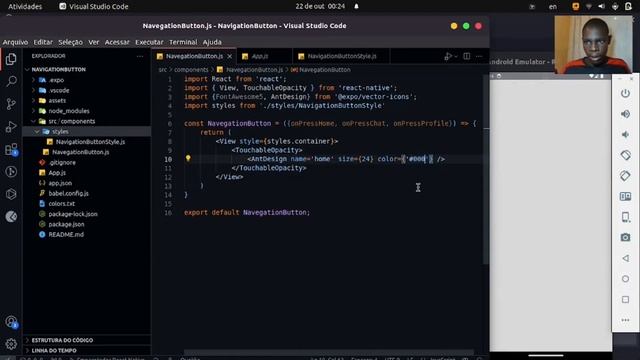
Task: Switch to the NavigationButtonStyle.js tab
Action: point(342,56)
